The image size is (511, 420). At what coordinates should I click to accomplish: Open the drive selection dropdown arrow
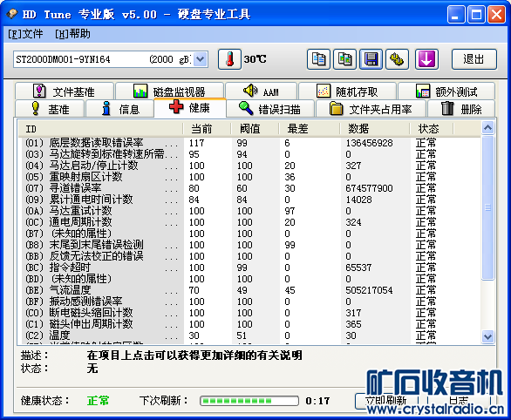tap(200, 59)
